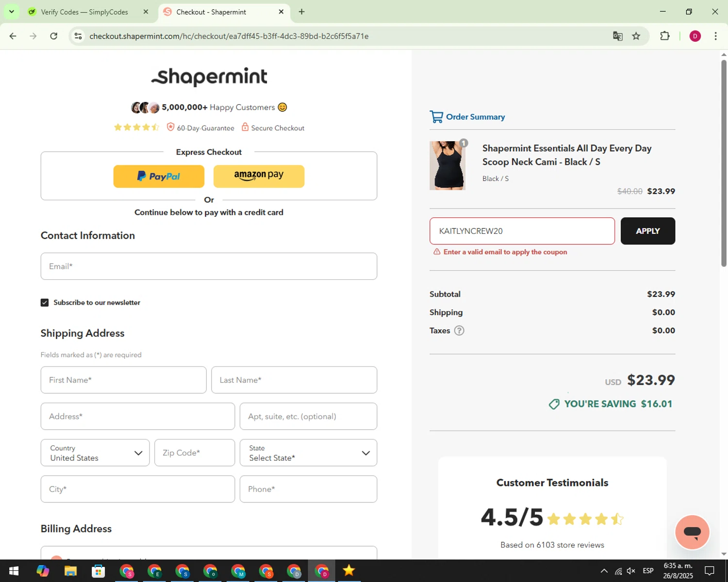Uncheck Subscribe to our newsletter checkbox
The width and height of the screenshot is (728, 582).
coord(45,303)
